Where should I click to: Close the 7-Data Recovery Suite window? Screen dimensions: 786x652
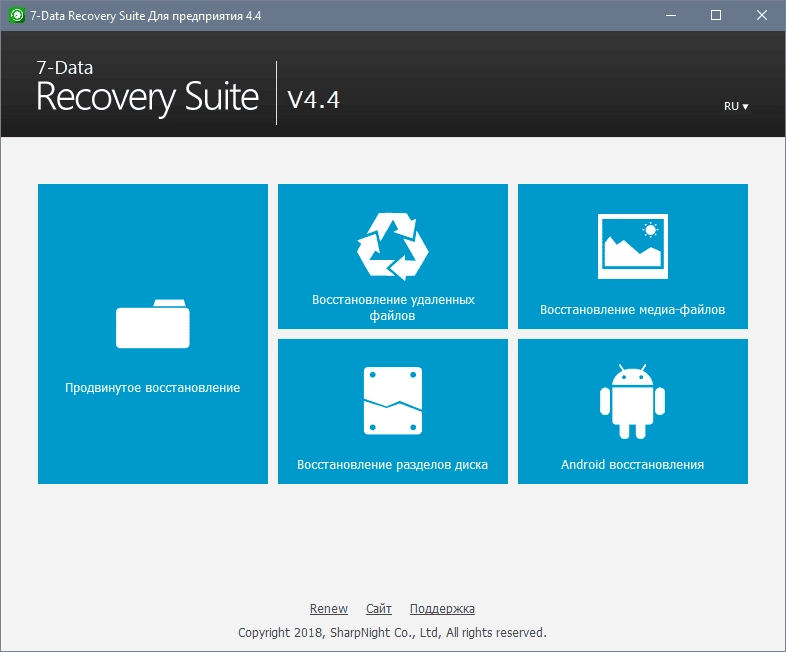click(761, 16)
